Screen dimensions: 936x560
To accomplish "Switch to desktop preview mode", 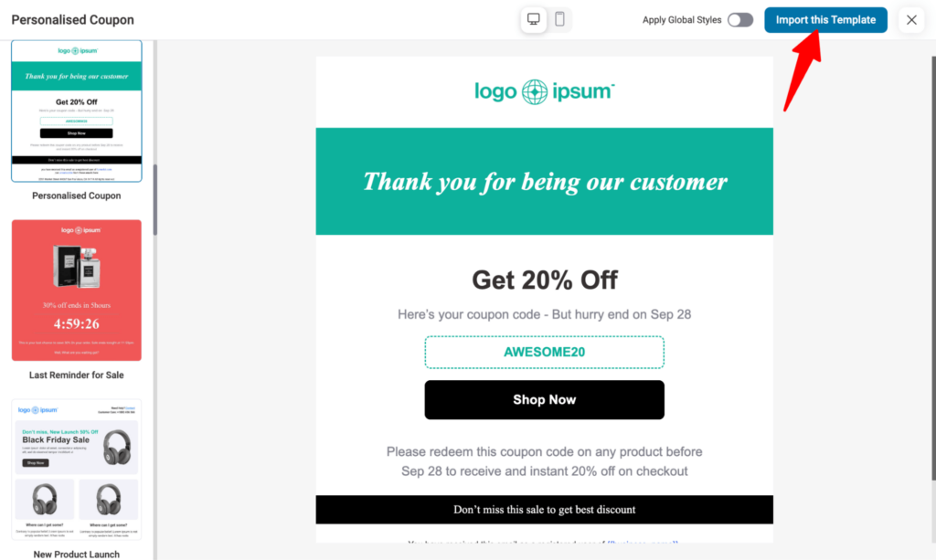I will [533, 19].
